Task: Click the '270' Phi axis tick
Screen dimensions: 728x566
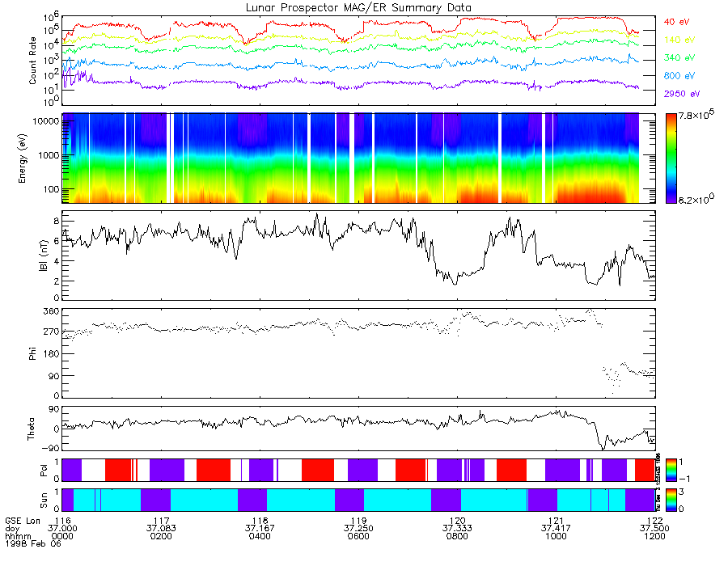Action: point(51,332)
